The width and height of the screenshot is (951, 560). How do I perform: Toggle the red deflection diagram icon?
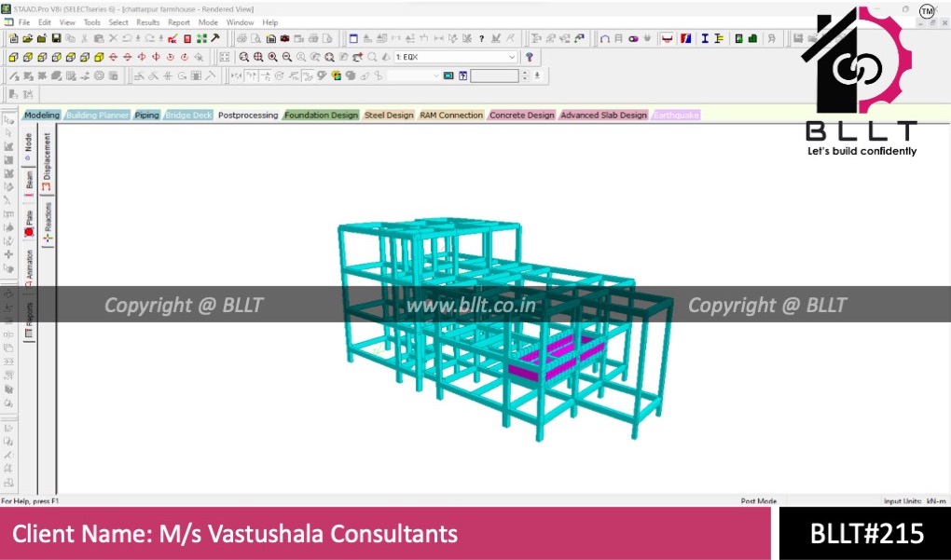(x=667, y=38)
